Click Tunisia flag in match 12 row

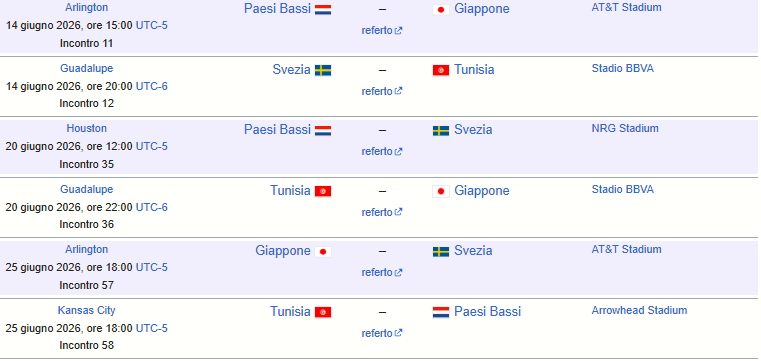(441, 70)
